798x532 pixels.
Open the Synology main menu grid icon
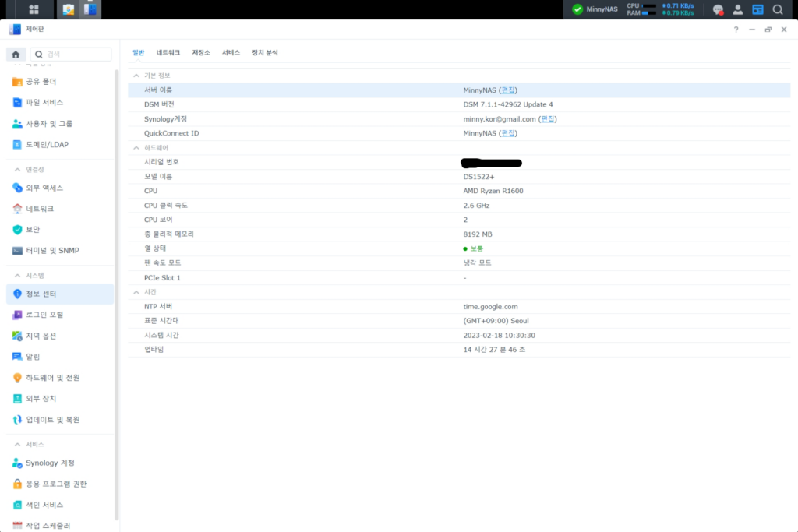[x=34, y=9]
